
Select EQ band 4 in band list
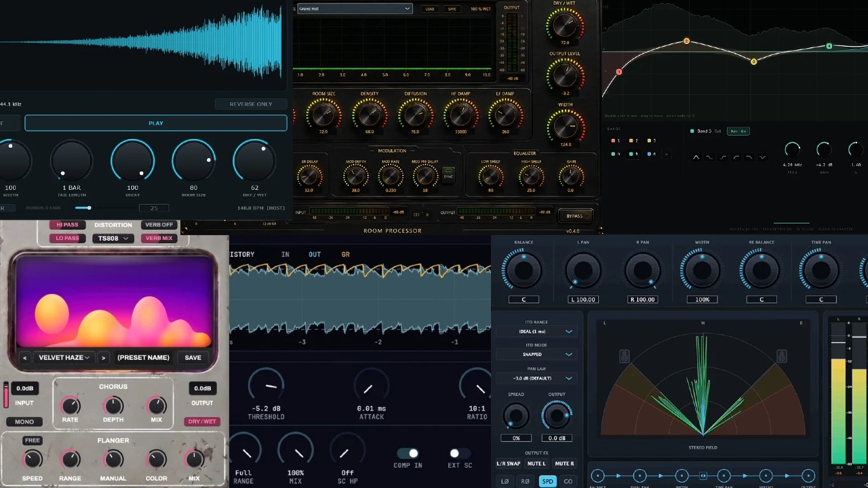click(614, 154)
